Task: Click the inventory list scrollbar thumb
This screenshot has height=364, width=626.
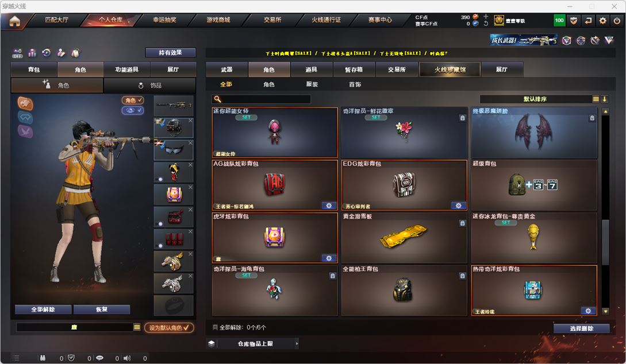Action: (605, 242)
